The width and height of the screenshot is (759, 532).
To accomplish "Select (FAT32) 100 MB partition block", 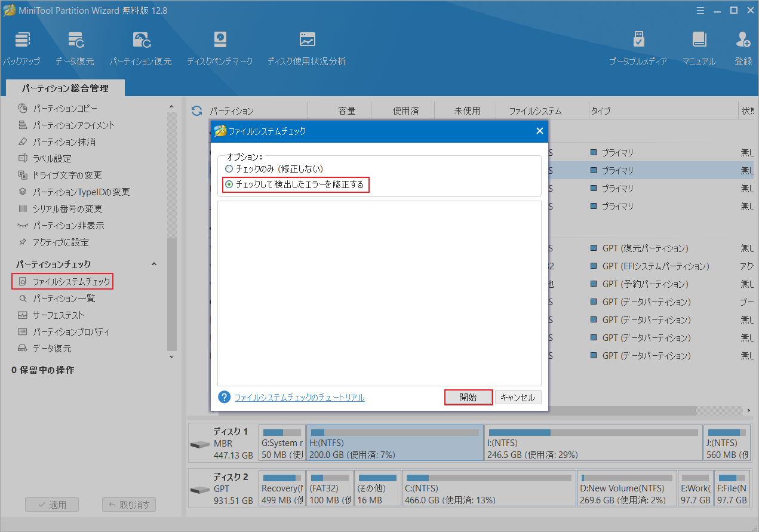I will pos(330,488).
